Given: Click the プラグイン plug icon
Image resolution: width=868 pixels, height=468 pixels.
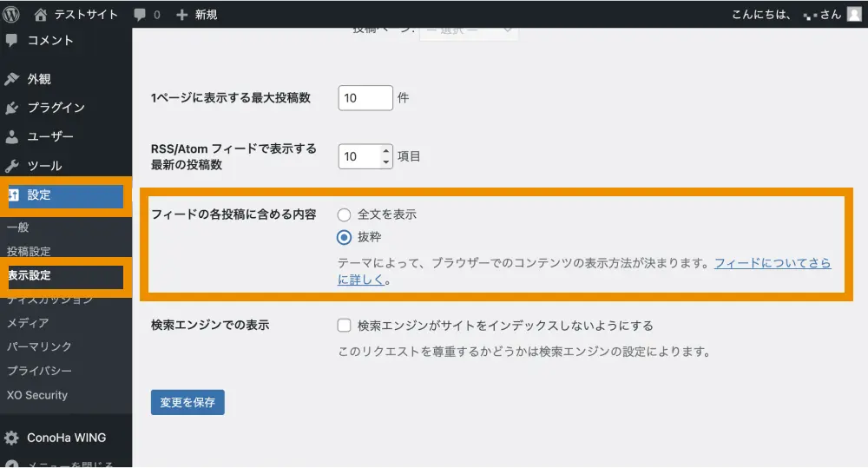Looking at the screenshot, I should point(12,108).
